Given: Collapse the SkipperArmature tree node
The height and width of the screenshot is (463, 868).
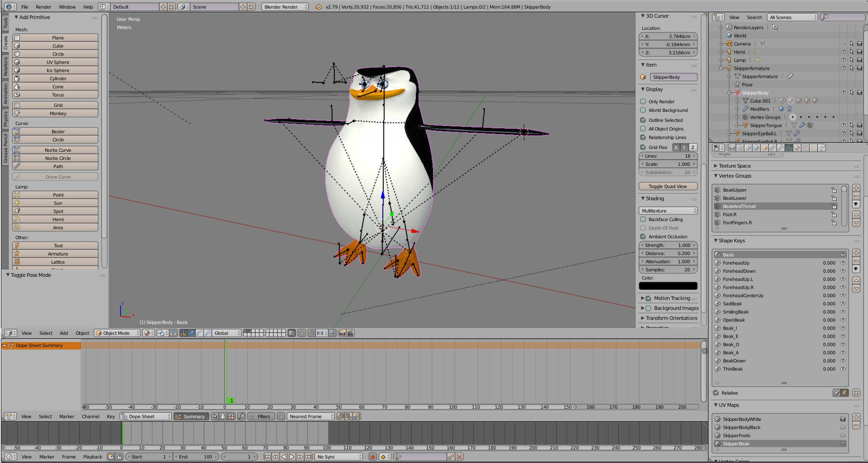Looking at the screenshot, I should click(x=721, y=68).
